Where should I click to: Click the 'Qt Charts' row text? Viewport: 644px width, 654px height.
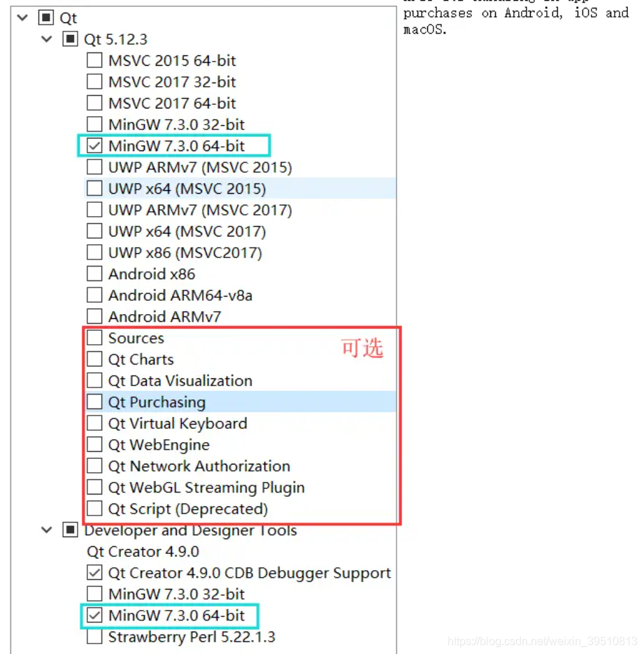click(141, 360)
